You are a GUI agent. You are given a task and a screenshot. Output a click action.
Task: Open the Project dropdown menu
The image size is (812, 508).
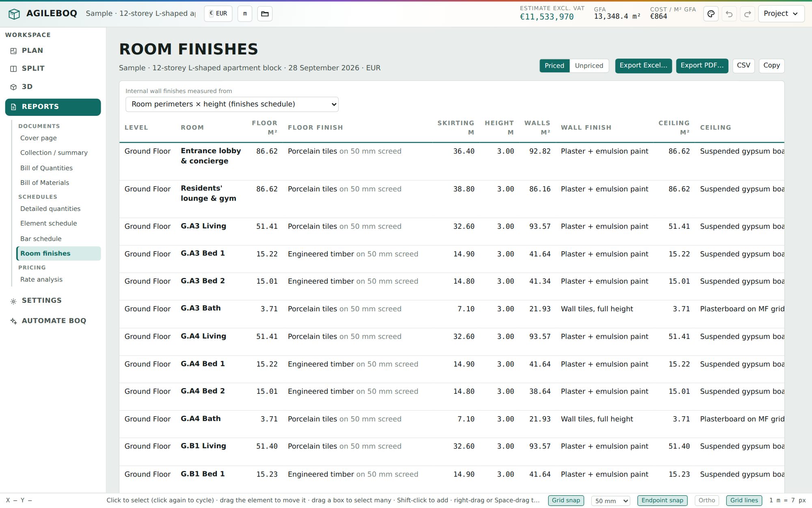pyautogui.click(x=781, y=13)
